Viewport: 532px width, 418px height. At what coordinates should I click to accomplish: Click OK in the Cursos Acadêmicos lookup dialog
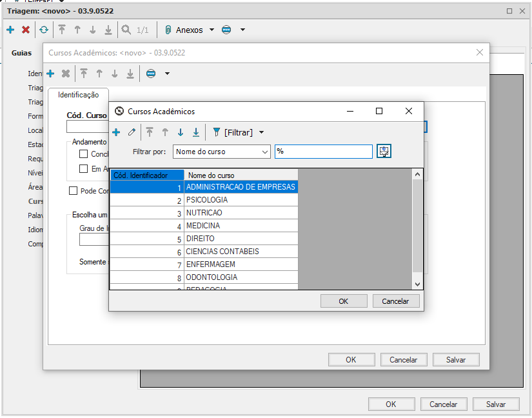coord(343,301)
